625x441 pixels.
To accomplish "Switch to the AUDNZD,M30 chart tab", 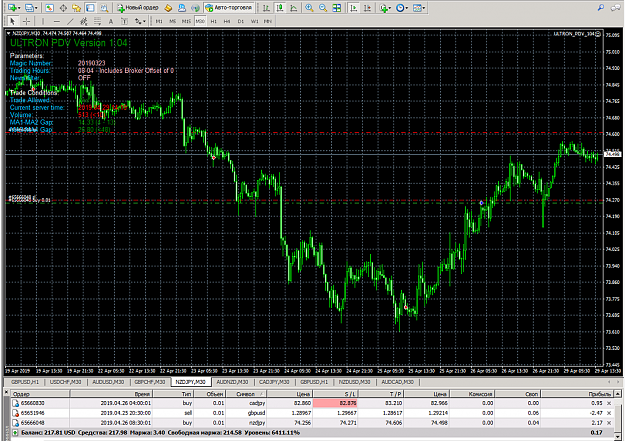I will 232,382.
